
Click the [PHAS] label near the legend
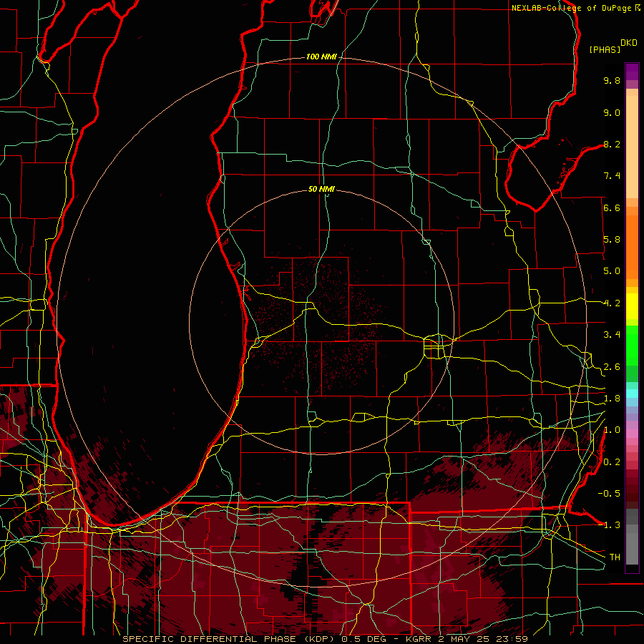pyautogui.click(x=605, y=49)
